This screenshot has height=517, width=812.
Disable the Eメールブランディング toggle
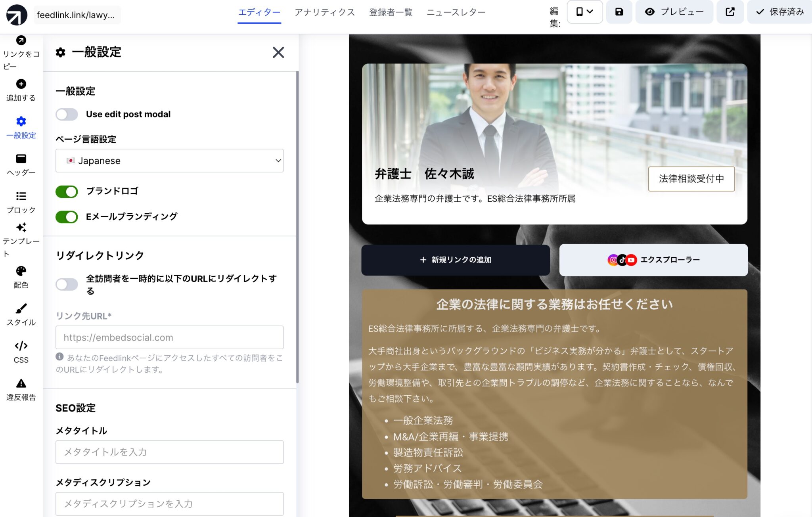click(67, 217)
